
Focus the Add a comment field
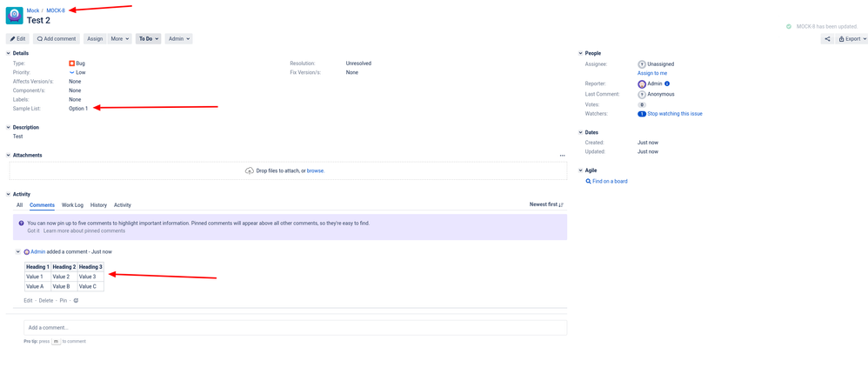[295, 328]
